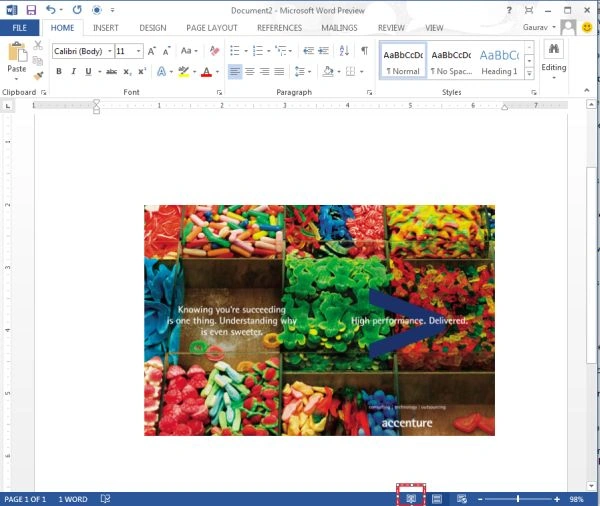The height and width of the screenshot is (506, 600).
Task: Select the Read Mode view icon
Action: click(411, 499)
